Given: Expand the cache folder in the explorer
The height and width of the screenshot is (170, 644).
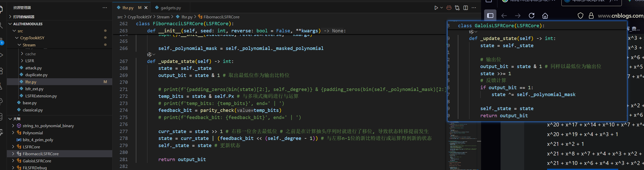Looking at the screenshot, I should (x=30, y=54).
